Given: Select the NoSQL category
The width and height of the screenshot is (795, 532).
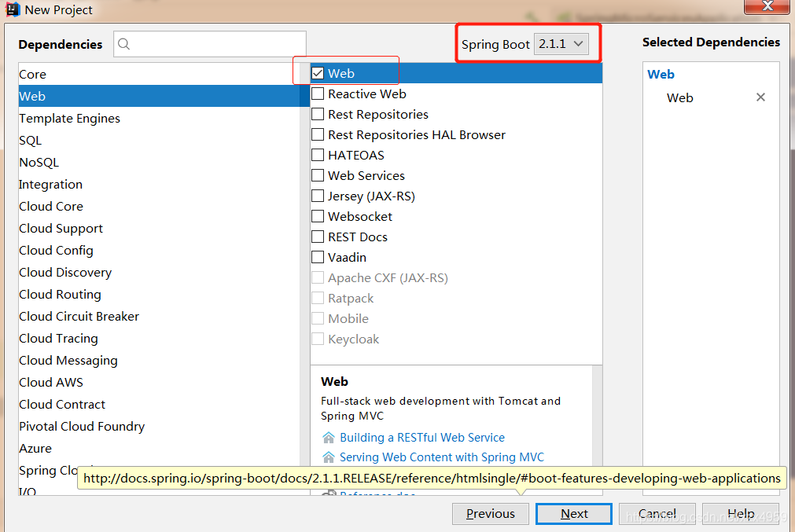Looking at the screenshot, I should [x=39, y=162].
